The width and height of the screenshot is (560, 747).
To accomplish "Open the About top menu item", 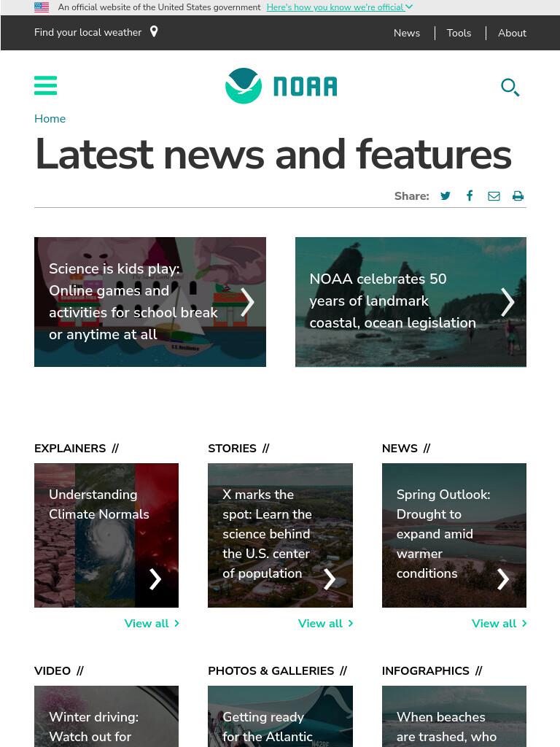I will [x=512, y=33].
